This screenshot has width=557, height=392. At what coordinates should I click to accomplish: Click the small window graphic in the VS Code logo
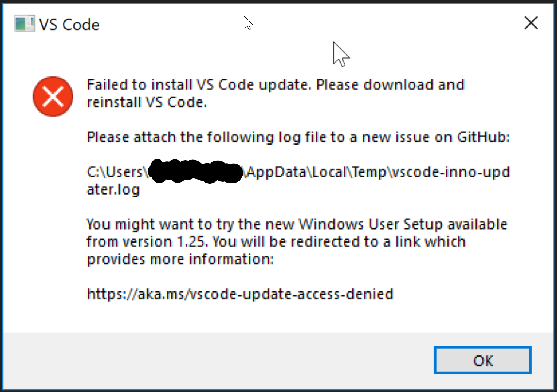(x=23, y=23)
